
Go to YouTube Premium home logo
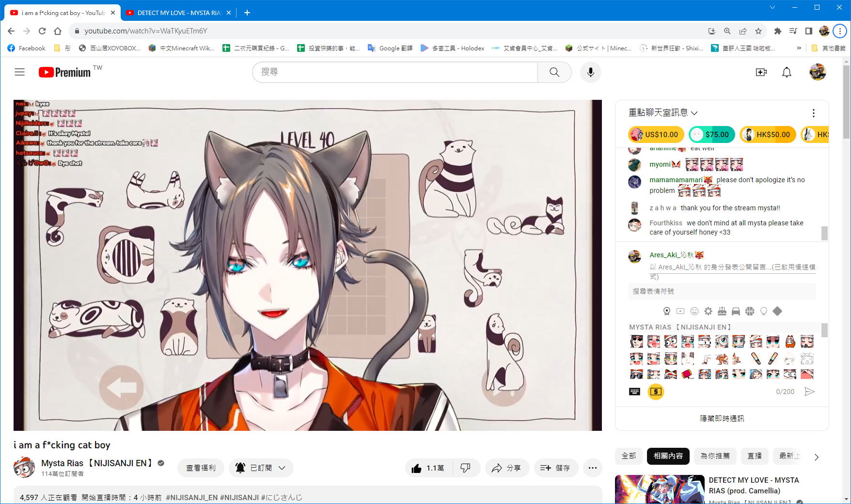(64, 72)
